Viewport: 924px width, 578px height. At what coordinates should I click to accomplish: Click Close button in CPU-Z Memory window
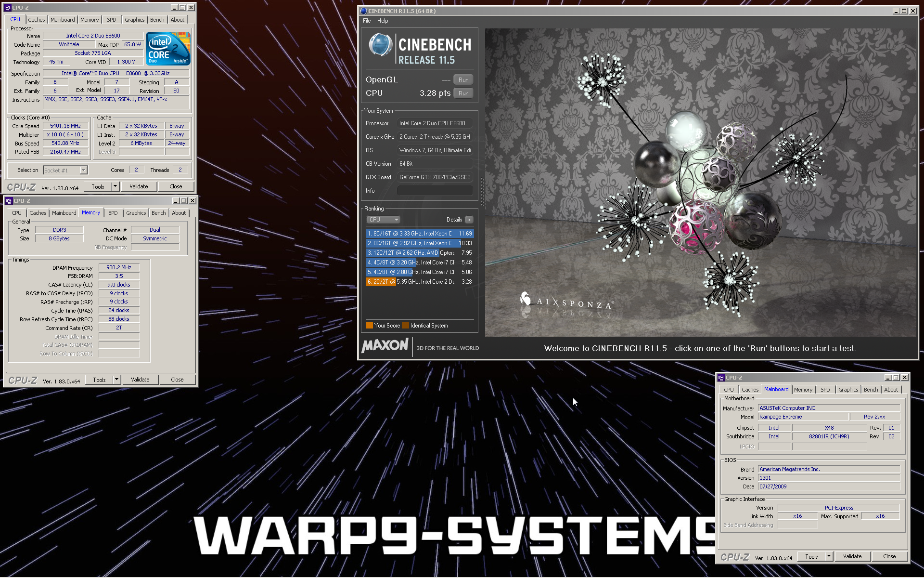(177, 380)
